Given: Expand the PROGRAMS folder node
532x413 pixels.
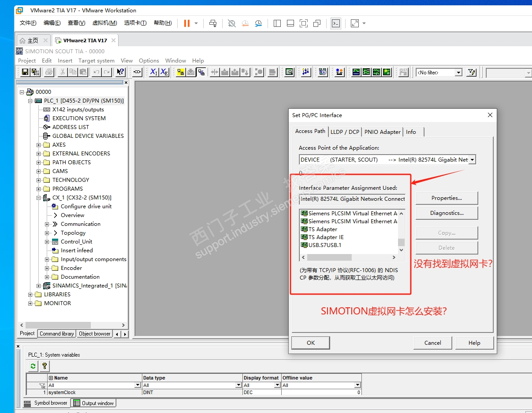Looking at the screenshot, I should pos(39,189).
